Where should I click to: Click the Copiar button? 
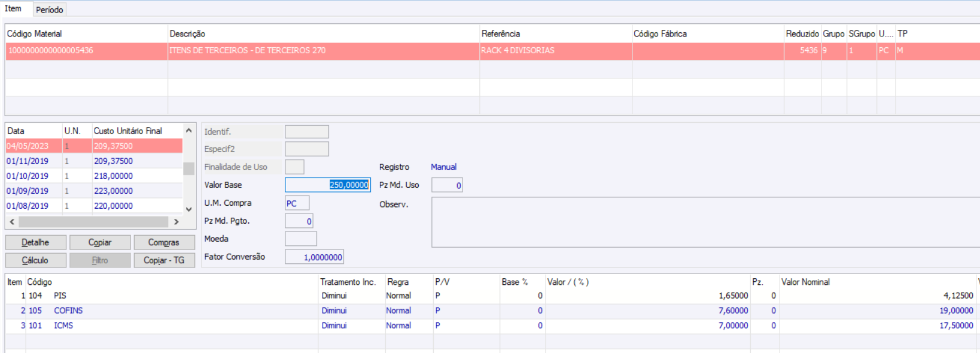(100, 242)
